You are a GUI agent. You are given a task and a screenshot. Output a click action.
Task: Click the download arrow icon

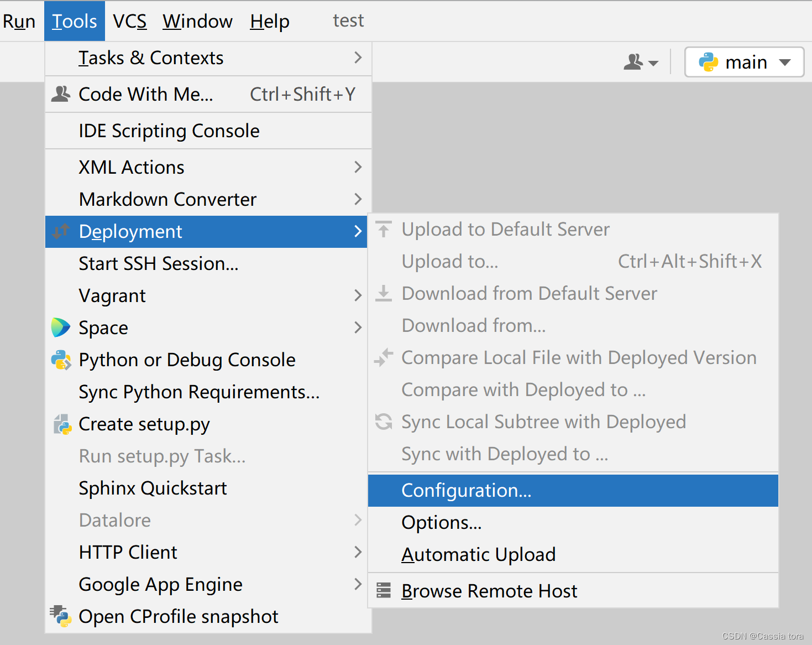pyautogui.click(x=384, y=293)
